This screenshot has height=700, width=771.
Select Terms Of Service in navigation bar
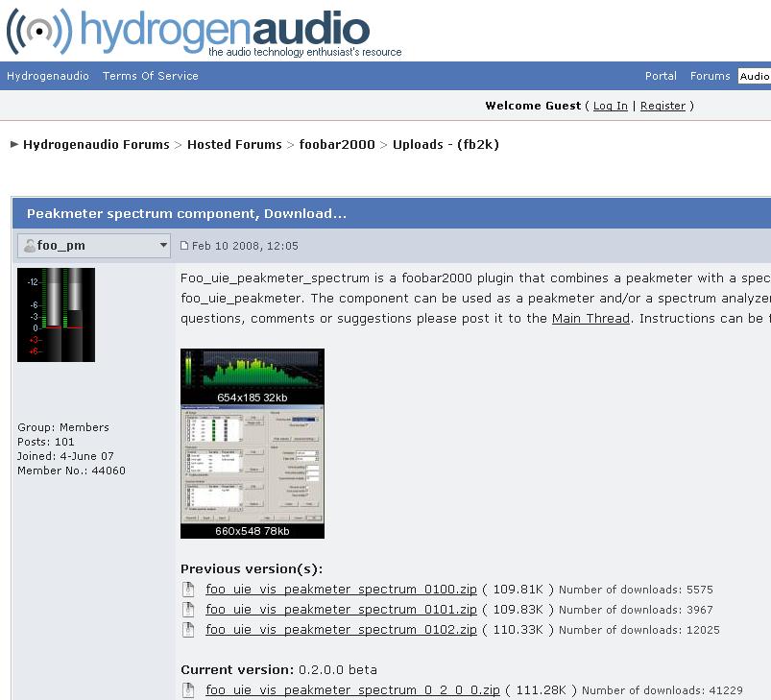(151, 76)
